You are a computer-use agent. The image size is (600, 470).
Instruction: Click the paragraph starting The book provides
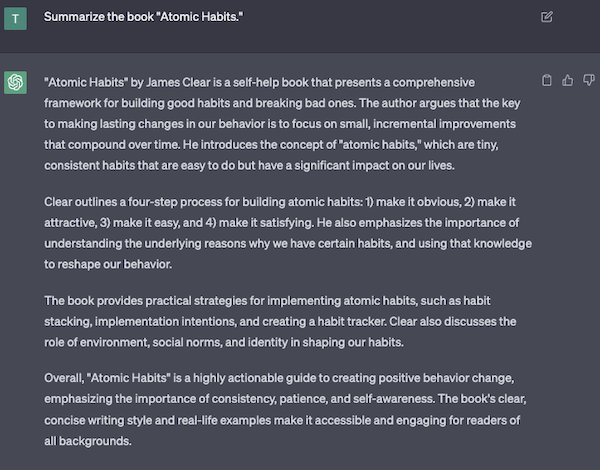pyautogui.click(x=280, y=321)
